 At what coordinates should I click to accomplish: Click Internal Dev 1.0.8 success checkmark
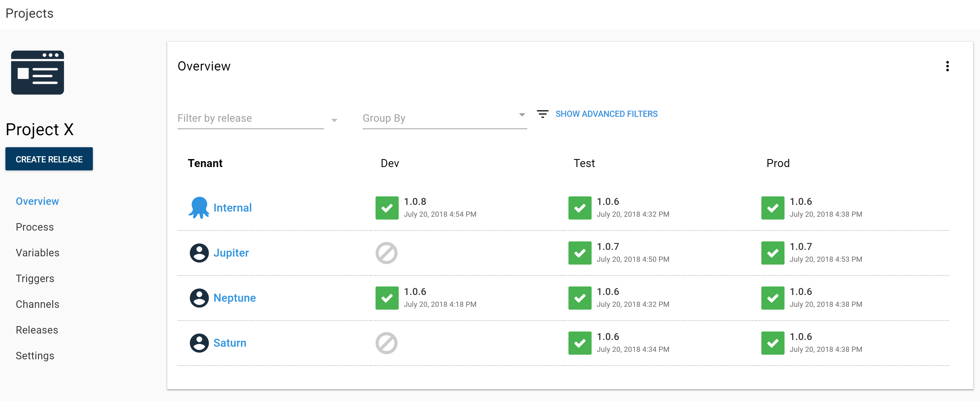coord(387,208)
